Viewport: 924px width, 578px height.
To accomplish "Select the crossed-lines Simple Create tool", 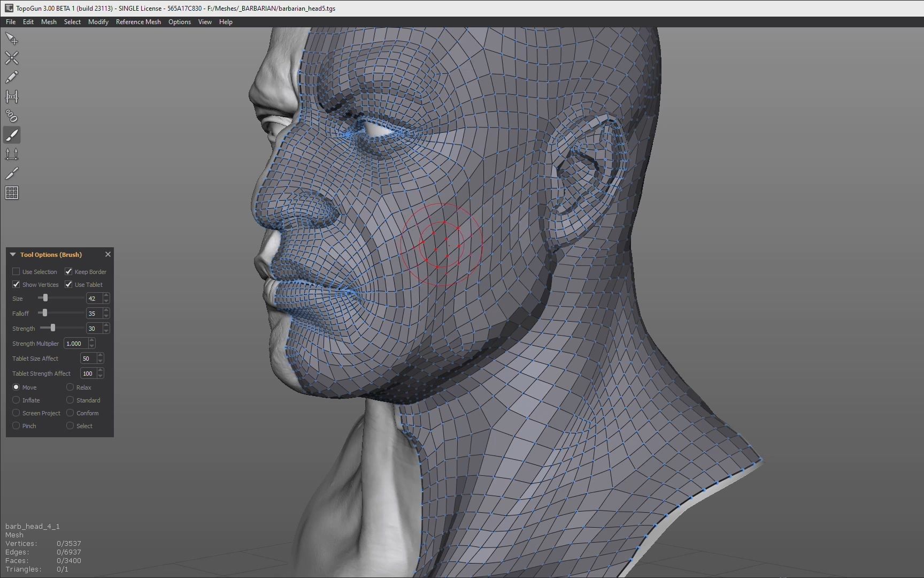I will tap(12, 58).
